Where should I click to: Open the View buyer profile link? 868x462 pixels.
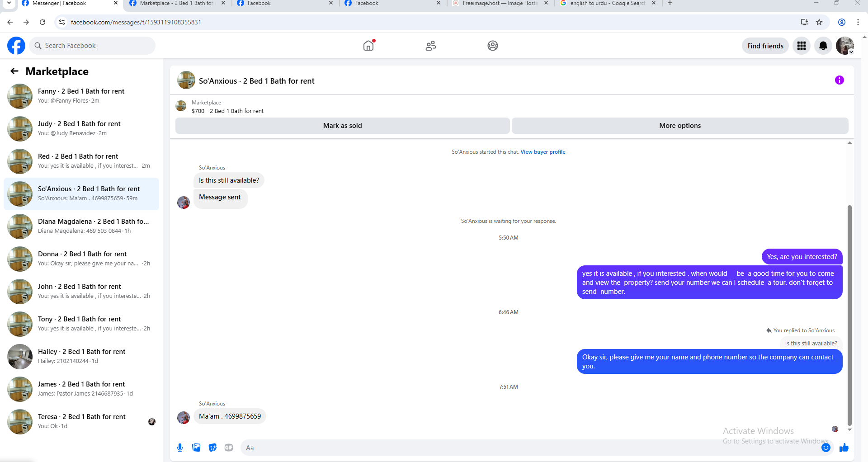pyautogui.click(x=543, y=152)
